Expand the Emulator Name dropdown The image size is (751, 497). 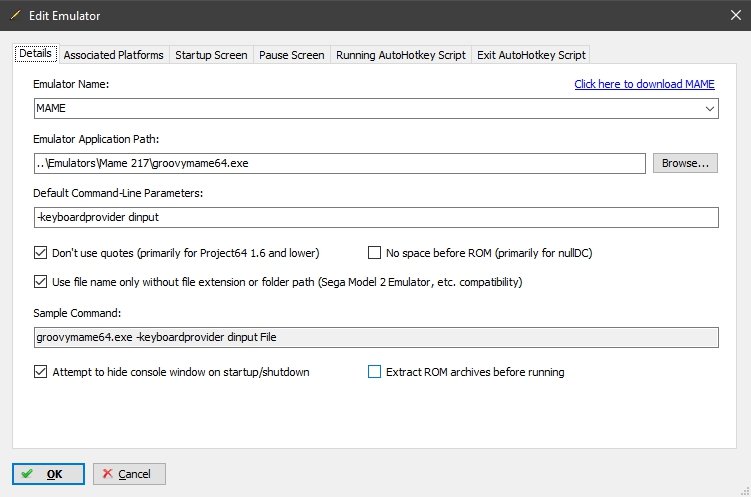(709, 108)
